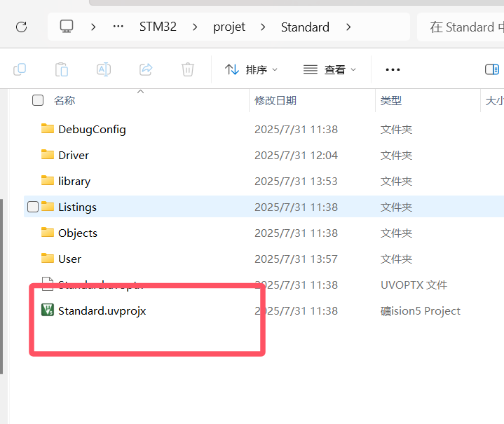The image size is (504, 424).
Task: Expand the chevron after STM32
Action: (x=195, y=27)
